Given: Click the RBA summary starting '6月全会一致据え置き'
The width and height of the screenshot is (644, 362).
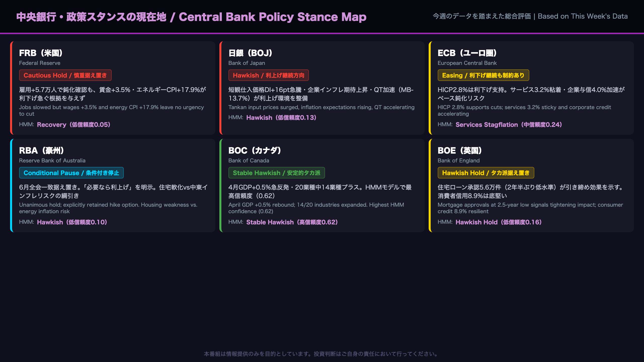Looking at the screenshot, I should point(113,192).
